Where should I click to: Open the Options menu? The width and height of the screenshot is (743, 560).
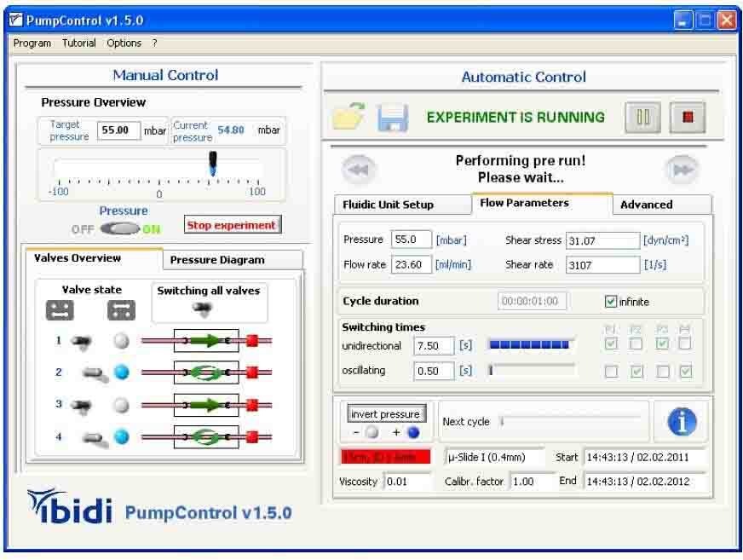[x=124, y=43]
